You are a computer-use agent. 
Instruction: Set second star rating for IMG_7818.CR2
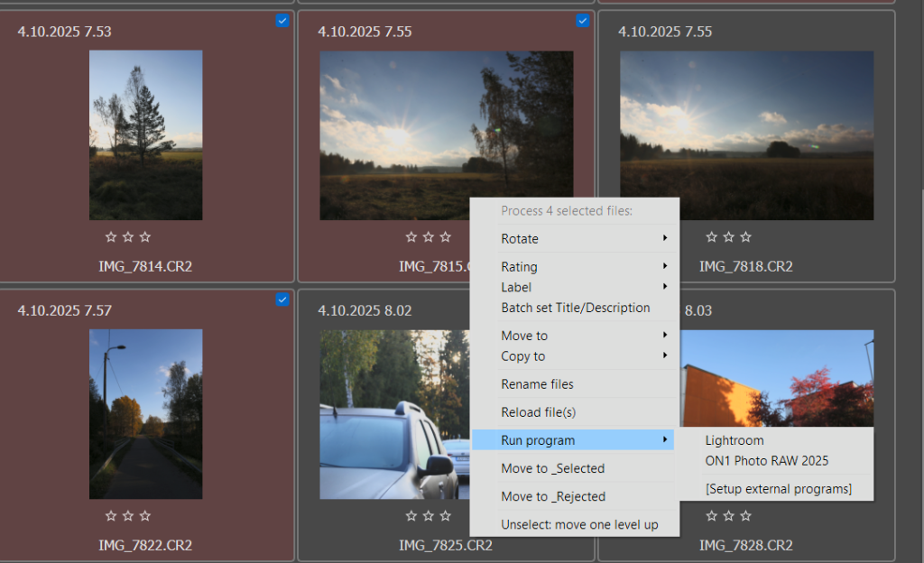729,237
